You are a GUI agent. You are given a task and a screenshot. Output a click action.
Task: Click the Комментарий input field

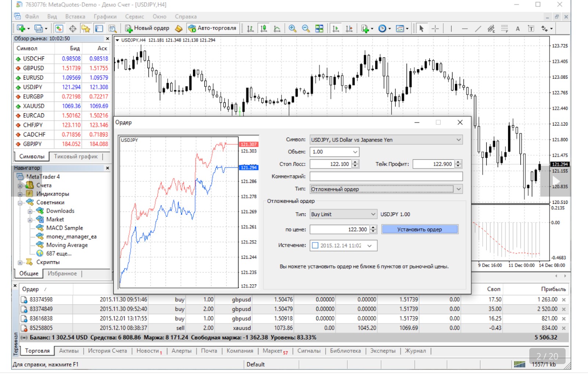pos(386,177)
